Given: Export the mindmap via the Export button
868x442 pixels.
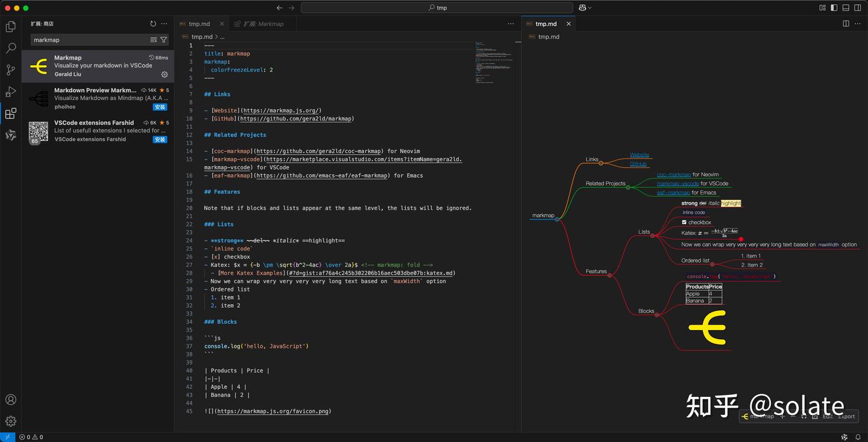Looking at the screenshot, I should pos(846,416).
